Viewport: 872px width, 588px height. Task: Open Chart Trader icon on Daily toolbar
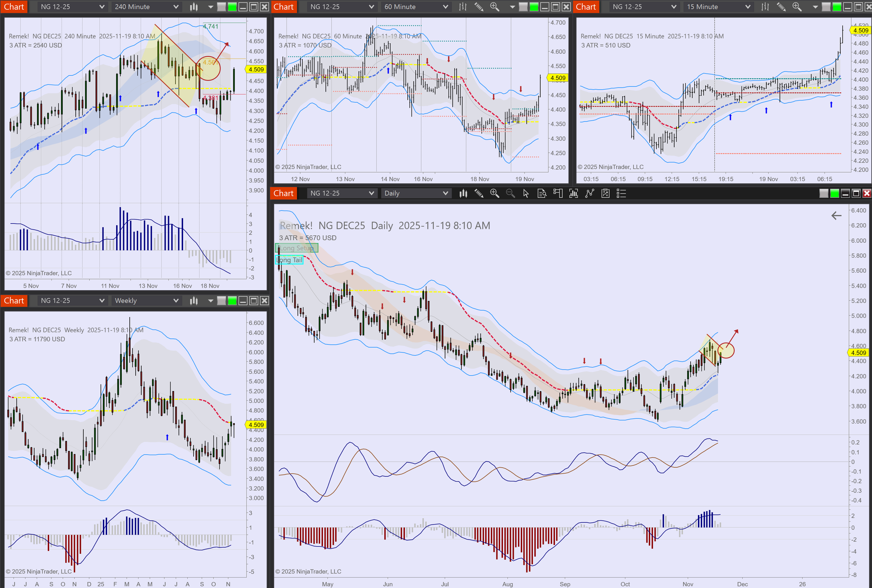(558, 194)
